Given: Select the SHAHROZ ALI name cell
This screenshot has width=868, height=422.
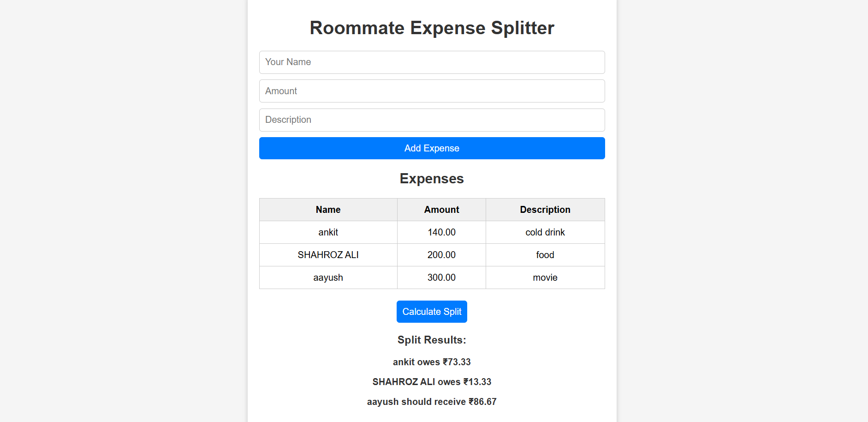Looking at the screenshot, I should point(328,255).
